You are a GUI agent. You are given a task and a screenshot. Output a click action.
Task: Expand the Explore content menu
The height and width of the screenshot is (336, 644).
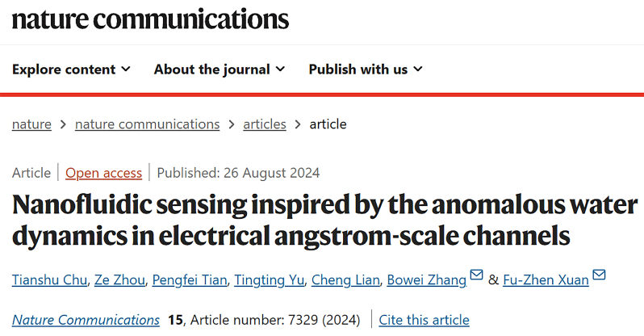[x=71, y=69]
